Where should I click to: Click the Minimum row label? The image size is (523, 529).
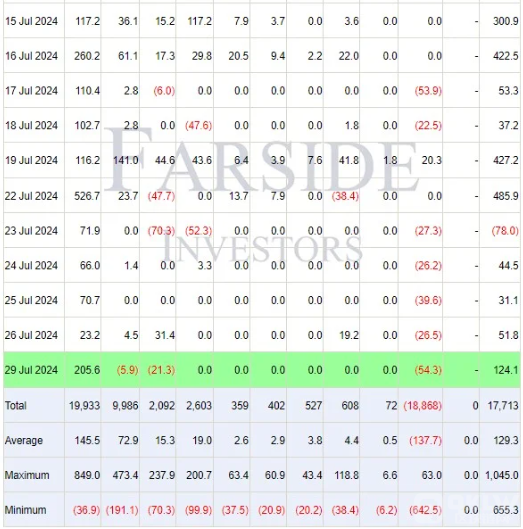click(26, 510)
